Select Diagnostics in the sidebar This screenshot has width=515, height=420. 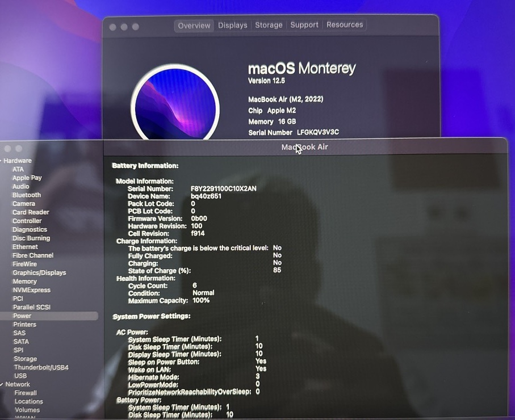30,229
